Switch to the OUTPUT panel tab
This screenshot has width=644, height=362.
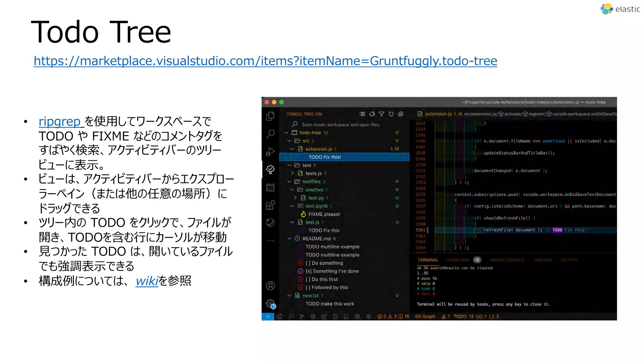click(x=569, y=260)
